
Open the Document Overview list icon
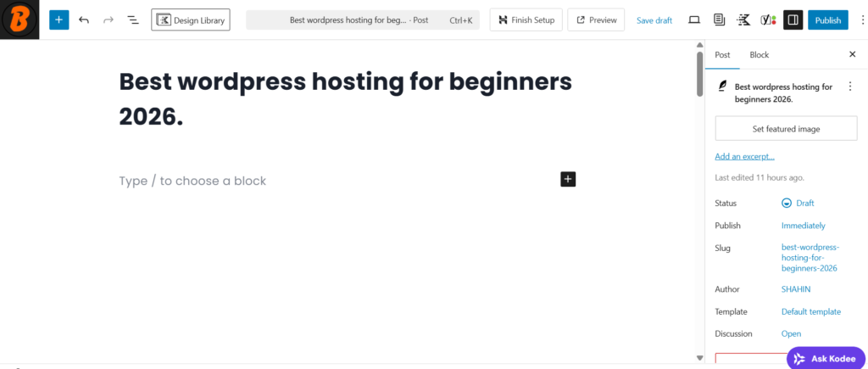pyautogui.click(x=132, y=20)
